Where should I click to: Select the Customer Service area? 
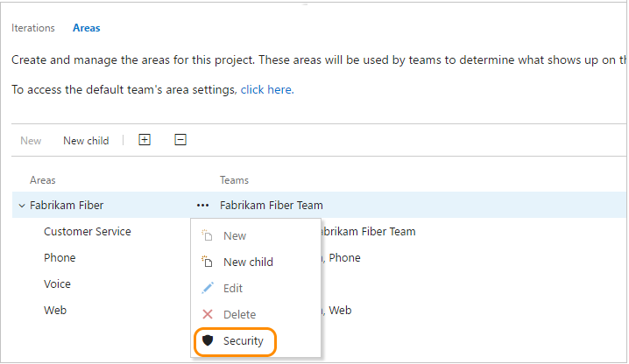click(88, 232)
